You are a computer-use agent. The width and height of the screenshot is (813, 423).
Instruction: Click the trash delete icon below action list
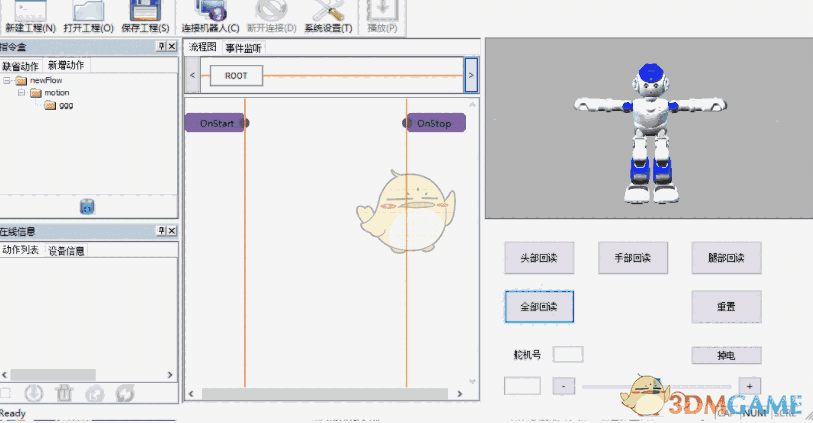(64, 393)
